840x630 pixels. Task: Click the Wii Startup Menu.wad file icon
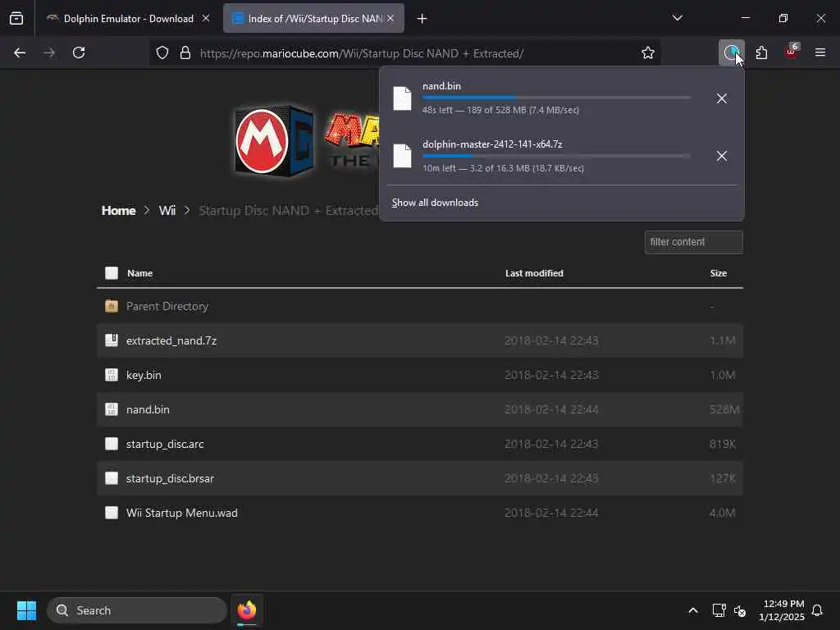tap(112, 513)
